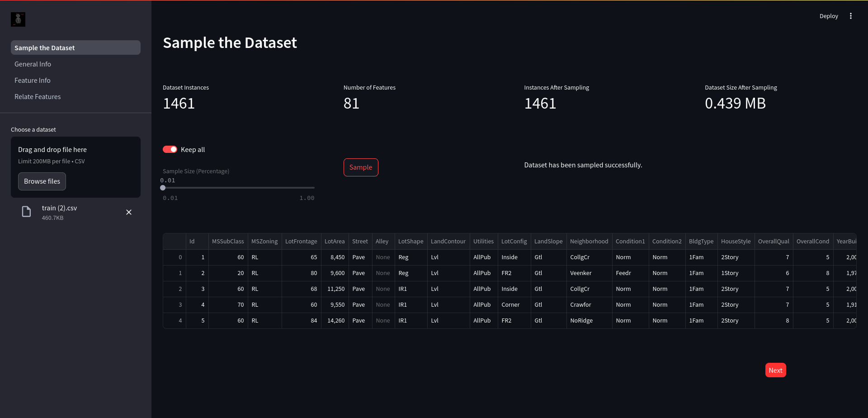Click the LotArea column header
Viewport: 868px width, 418px height.
(x=335, y=241)
